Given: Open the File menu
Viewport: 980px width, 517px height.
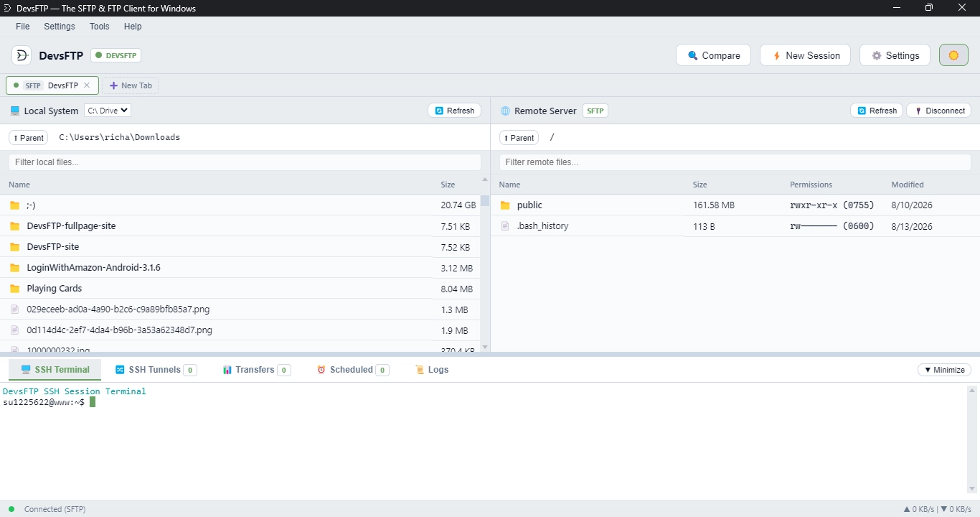Looking at the screenshot, I should point(23,27).
